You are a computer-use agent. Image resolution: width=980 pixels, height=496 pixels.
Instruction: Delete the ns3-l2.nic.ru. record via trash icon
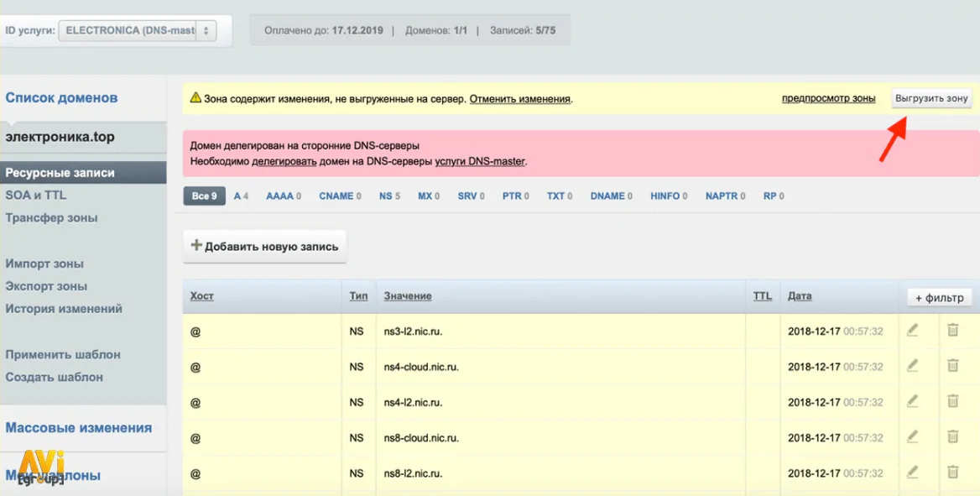click(x=952, y=330)
